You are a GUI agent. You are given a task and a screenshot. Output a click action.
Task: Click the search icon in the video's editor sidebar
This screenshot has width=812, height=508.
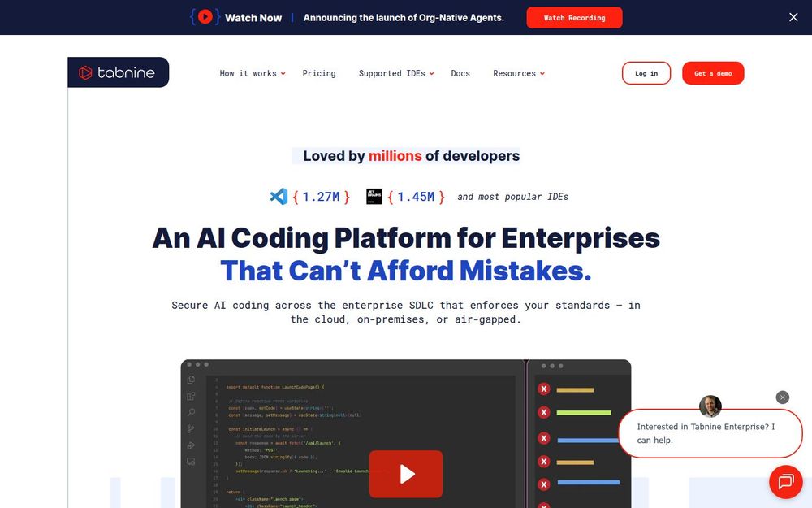tap(191, 413)
